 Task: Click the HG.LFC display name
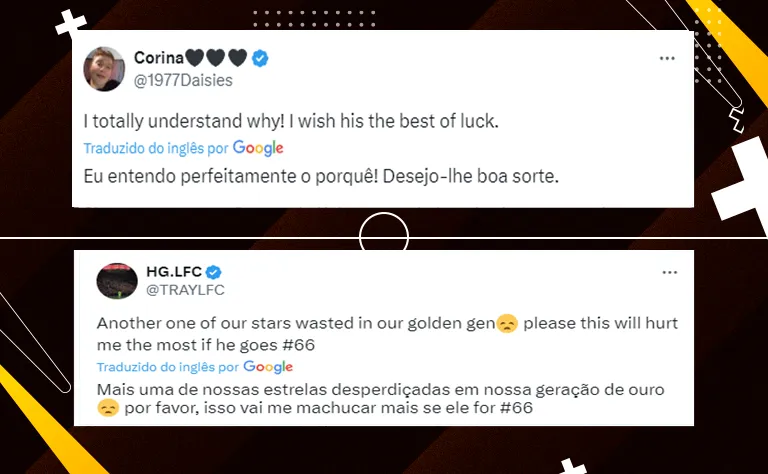174,272
